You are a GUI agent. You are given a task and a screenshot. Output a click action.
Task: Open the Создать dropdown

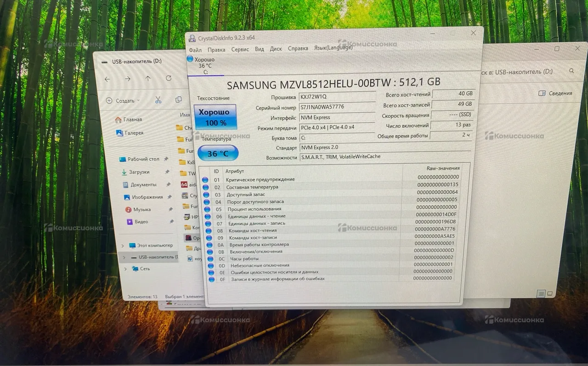click(123, 100)
